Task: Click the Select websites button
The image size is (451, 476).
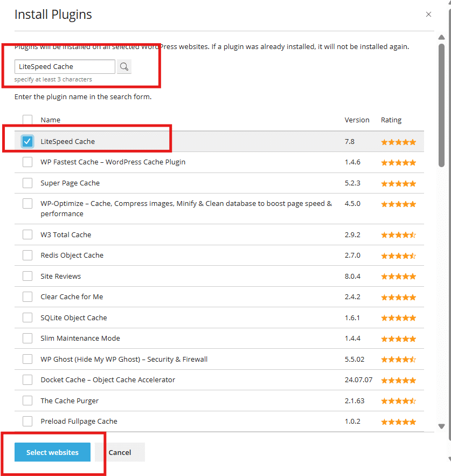Action: click(52, 452)
